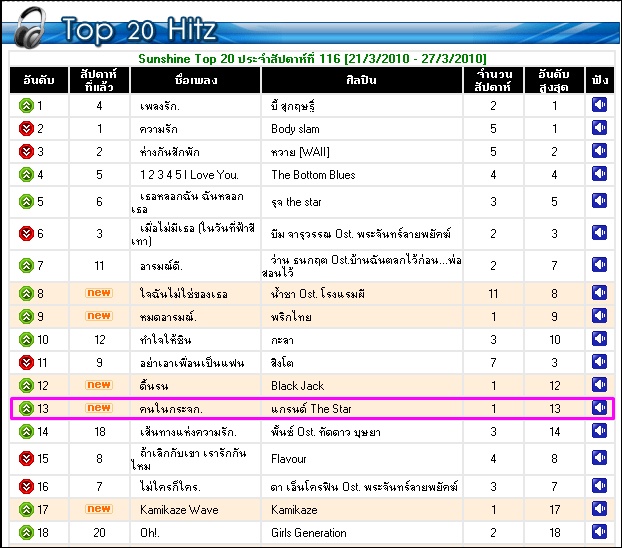
Task: Click red down arrow at rank 11
Action: point(26,362)
